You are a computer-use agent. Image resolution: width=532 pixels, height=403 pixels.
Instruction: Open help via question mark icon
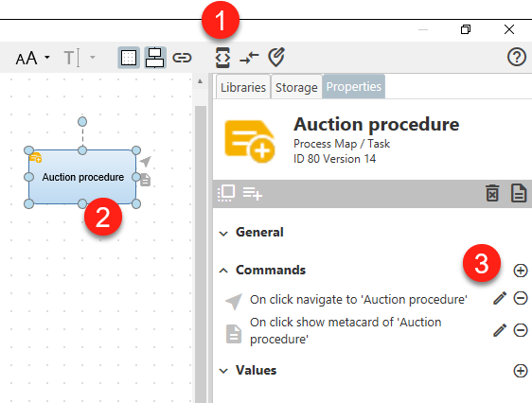click(517, 57)
